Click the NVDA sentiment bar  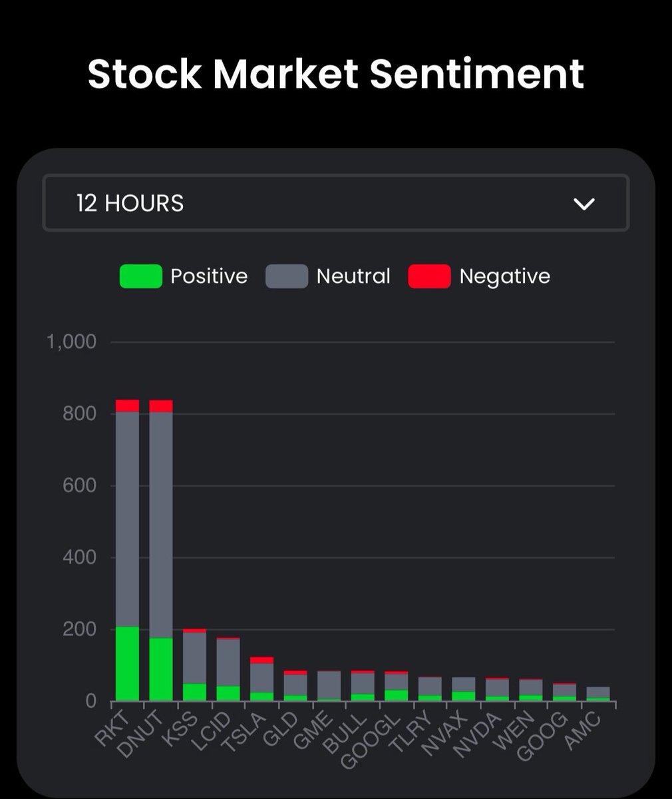(x=497, y=690)
